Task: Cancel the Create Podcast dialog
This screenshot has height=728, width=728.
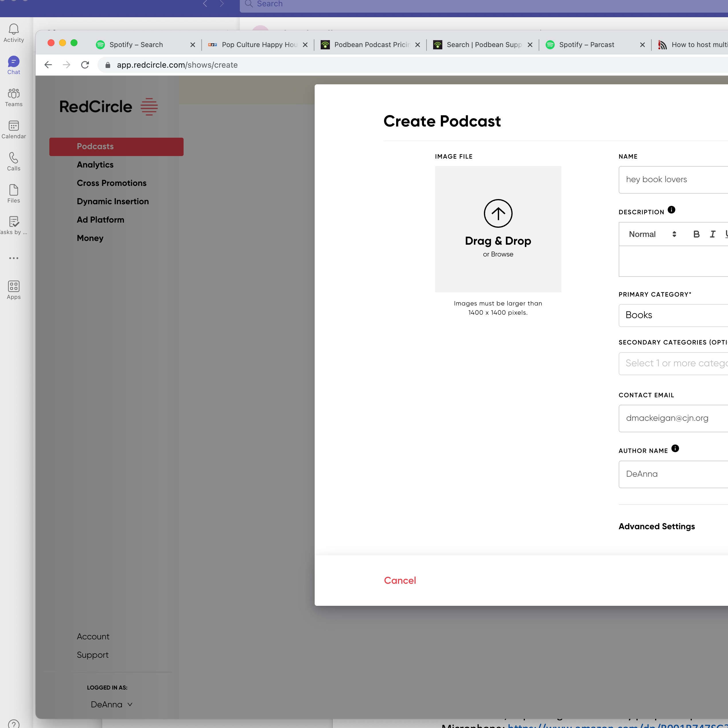Action: tap(400, 580)
